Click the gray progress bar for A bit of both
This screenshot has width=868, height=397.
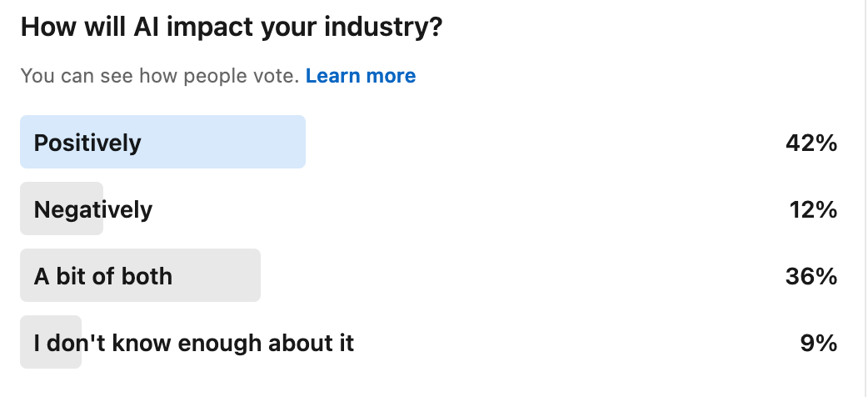(140, 275)
